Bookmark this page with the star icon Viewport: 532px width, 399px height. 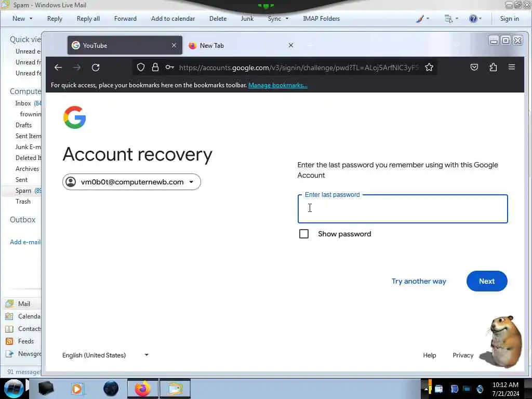[429, 67]
